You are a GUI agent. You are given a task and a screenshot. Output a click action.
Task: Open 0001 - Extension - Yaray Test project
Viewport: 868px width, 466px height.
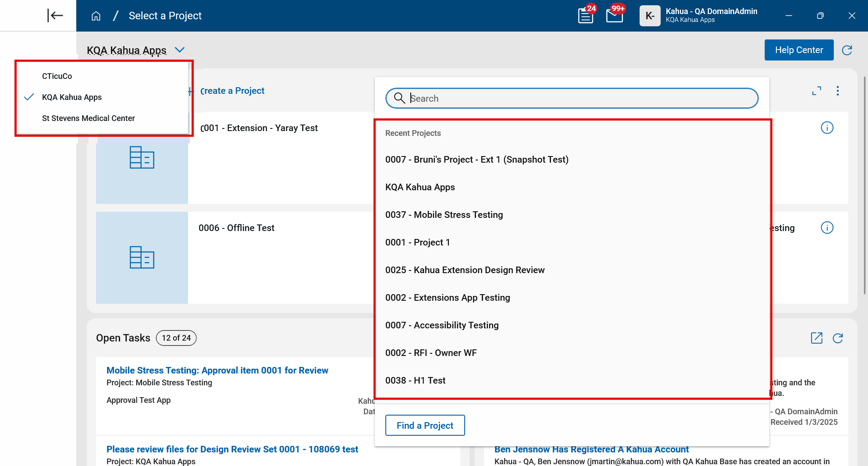tap(259, 128)
